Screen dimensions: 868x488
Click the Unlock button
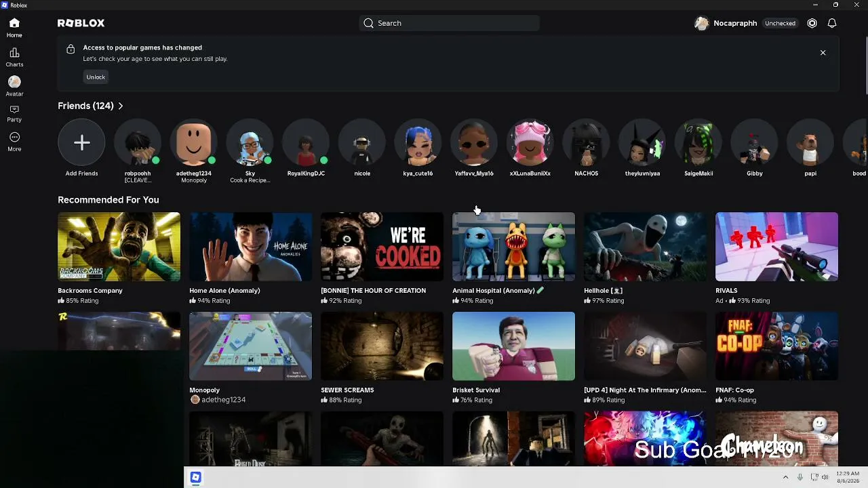click(x=96, y=77)
